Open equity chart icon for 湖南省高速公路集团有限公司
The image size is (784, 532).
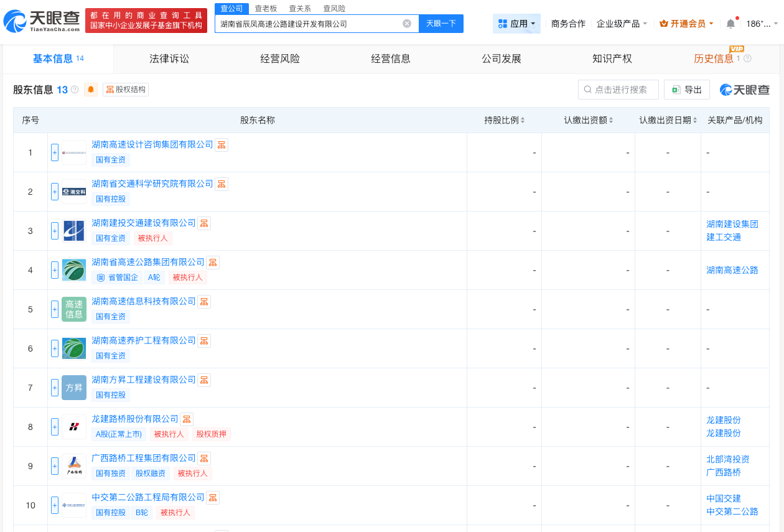213,263
